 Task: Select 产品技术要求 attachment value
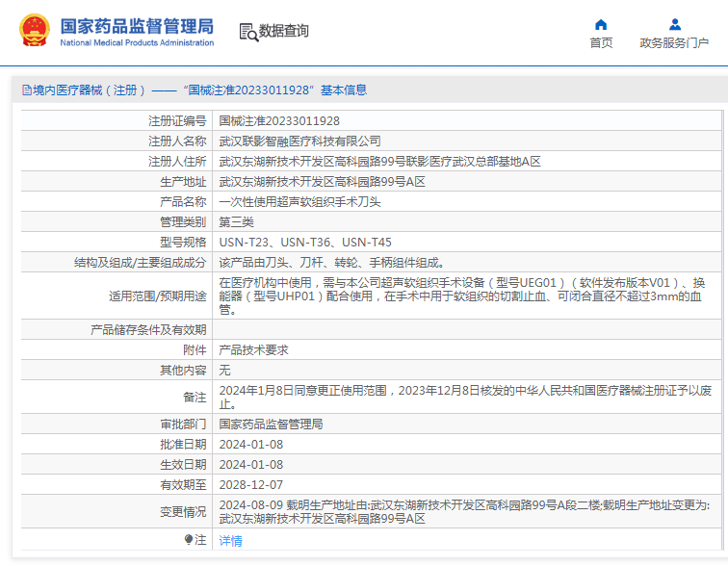point(253,349)
